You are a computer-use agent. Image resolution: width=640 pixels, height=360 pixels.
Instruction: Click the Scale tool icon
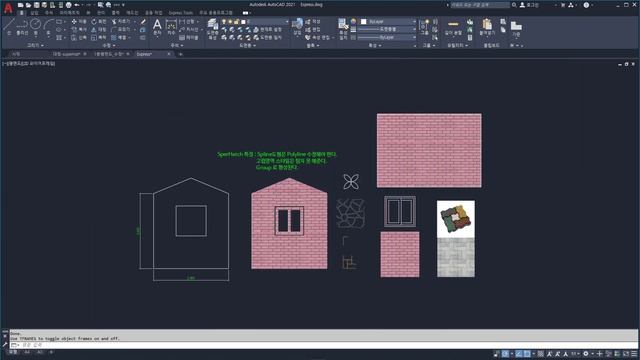[94, 37]
